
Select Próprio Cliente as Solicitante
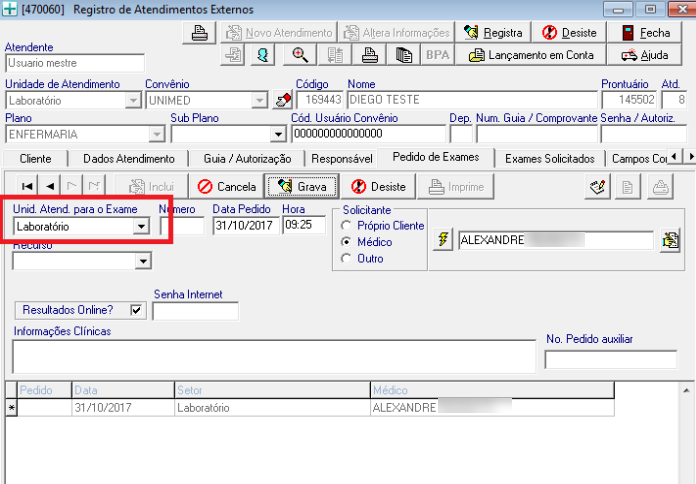click(x=346, y=226)
